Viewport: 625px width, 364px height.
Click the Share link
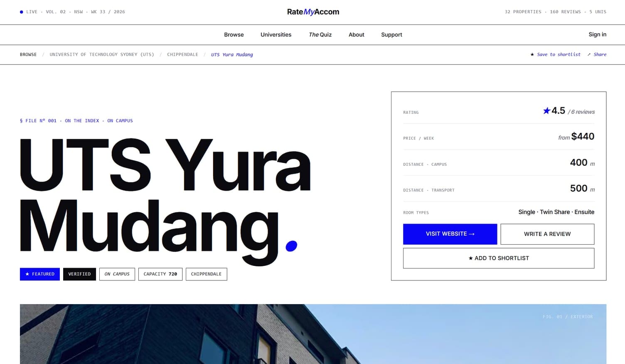click(x=597, y=54)
